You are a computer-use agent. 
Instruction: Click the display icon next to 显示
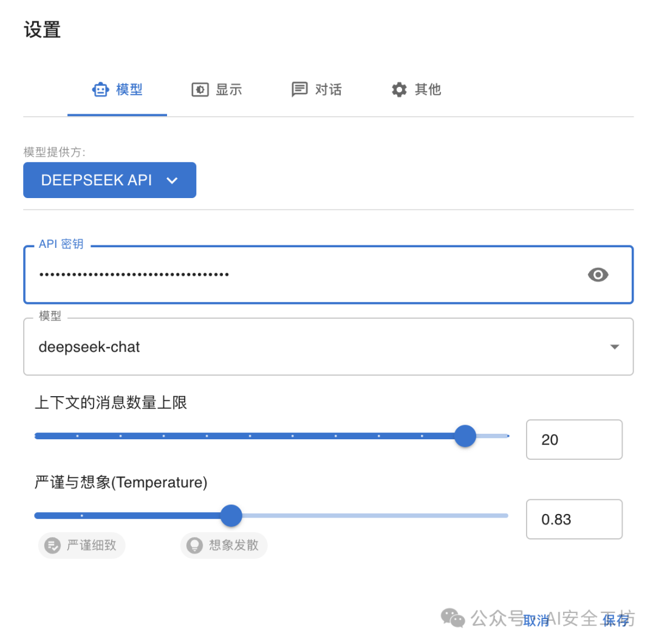200,89
